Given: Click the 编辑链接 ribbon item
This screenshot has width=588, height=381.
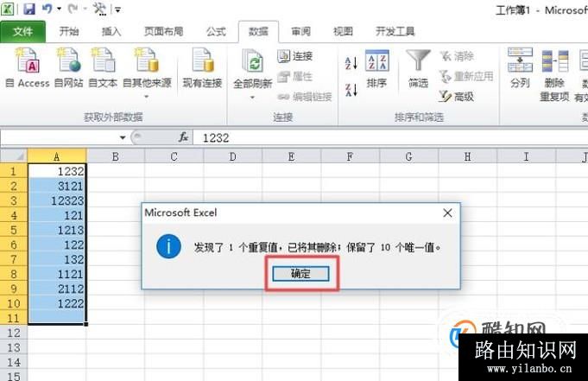Looking at the screenshot, I should click(x=305, y=97).
